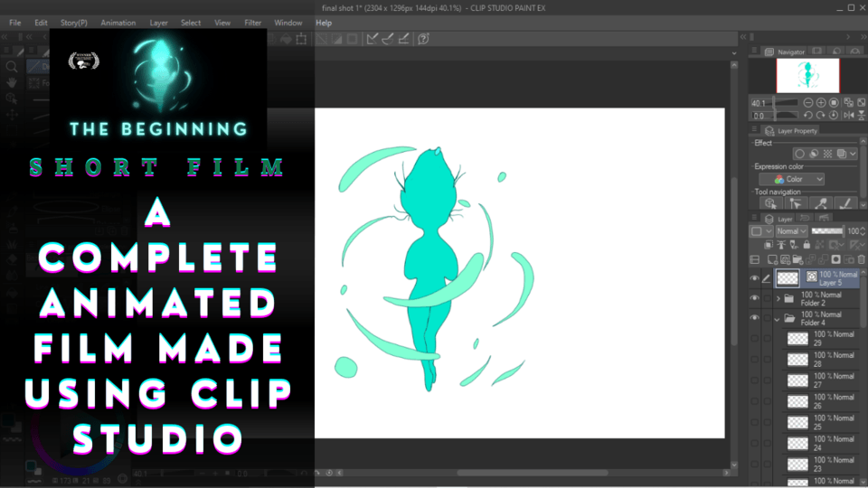Delete the selected layer via trash icon
Screen dimensions: 868x488
pos(862,259)
